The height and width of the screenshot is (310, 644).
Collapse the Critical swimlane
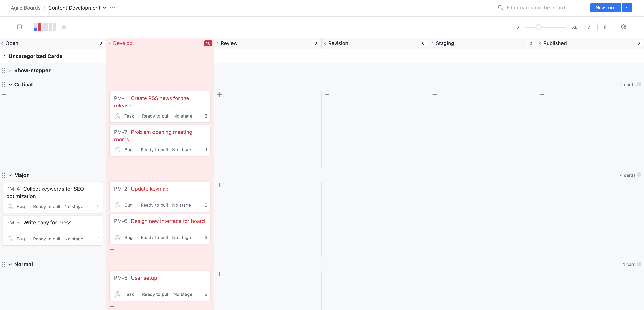(10, 85)
